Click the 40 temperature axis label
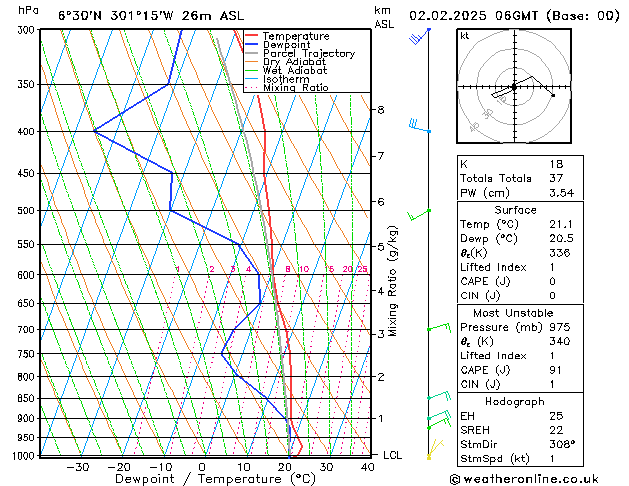The height and width of the screenshot is (486, 629). 367,467
